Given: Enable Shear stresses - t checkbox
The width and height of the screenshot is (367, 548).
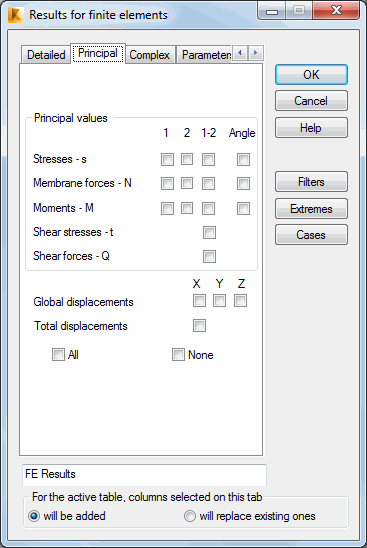Looking at the screenshot, I should (209, 232).
